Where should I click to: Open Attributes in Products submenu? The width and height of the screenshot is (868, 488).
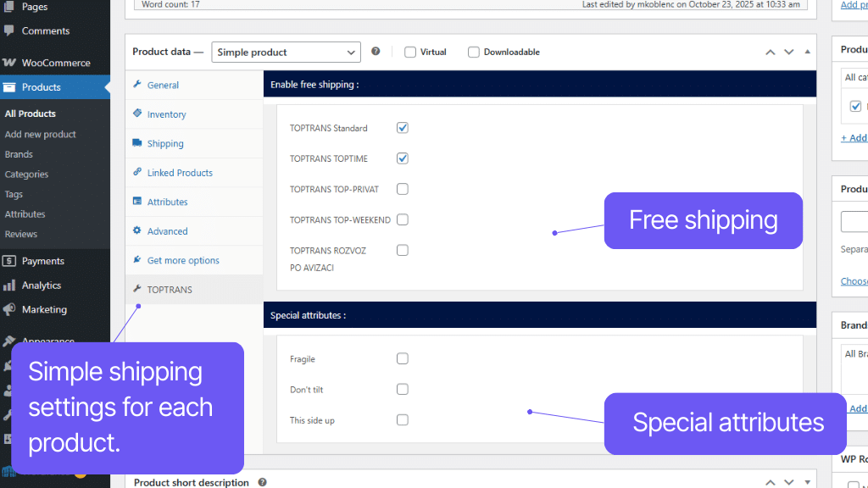click(x=25, y=213)
